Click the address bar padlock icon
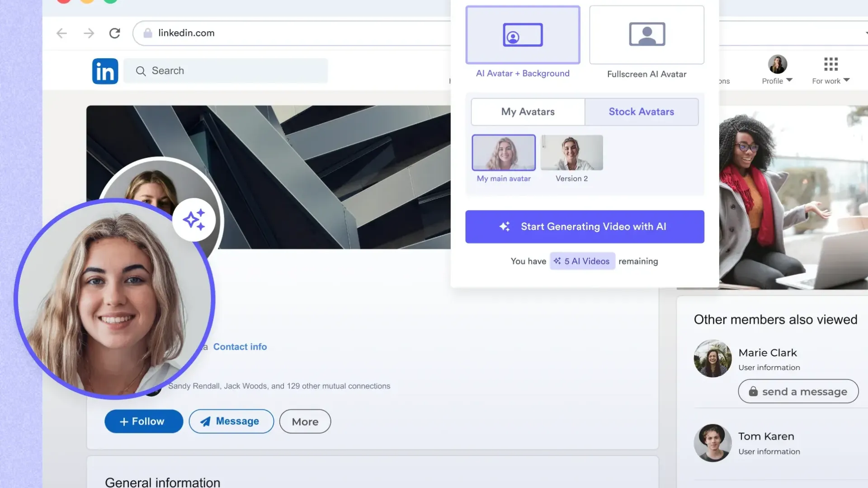The height and width of the screenshot is (488, 868). tap(147, 33)
